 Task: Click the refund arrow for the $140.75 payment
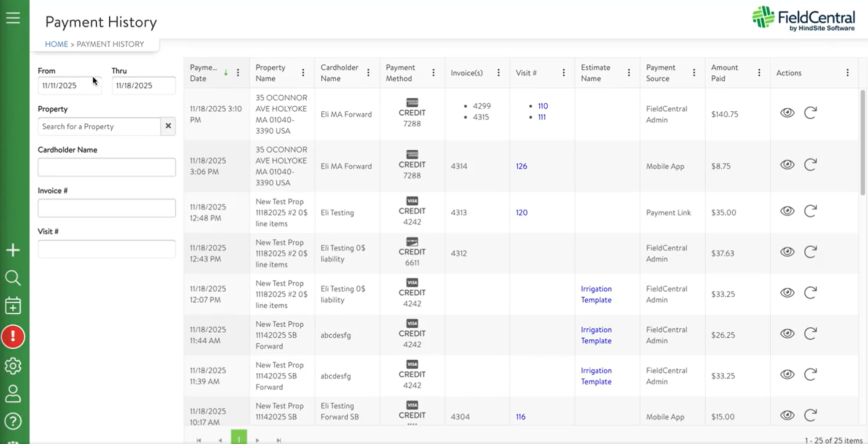coord(810,113)
